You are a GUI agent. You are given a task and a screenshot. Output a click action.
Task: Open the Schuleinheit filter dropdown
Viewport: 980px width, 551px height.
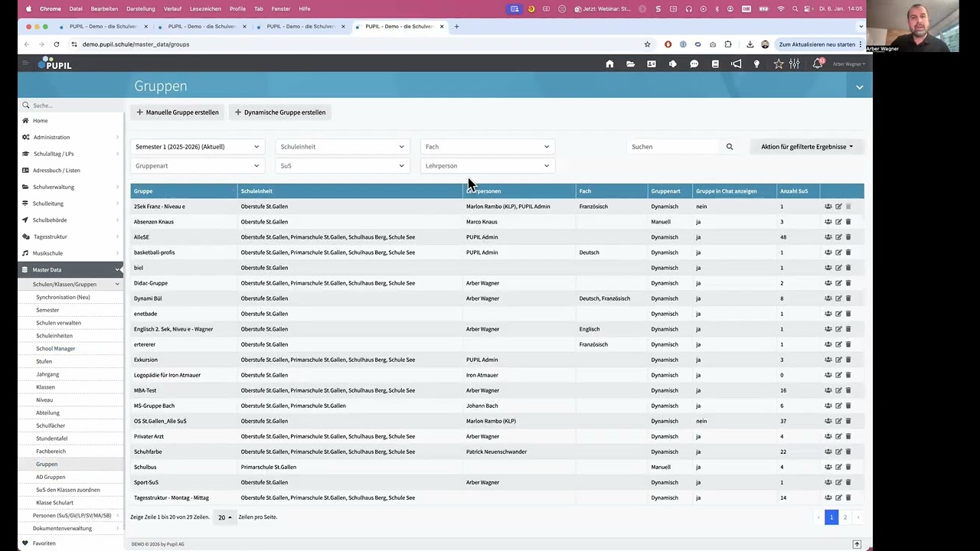coord(342,147)
